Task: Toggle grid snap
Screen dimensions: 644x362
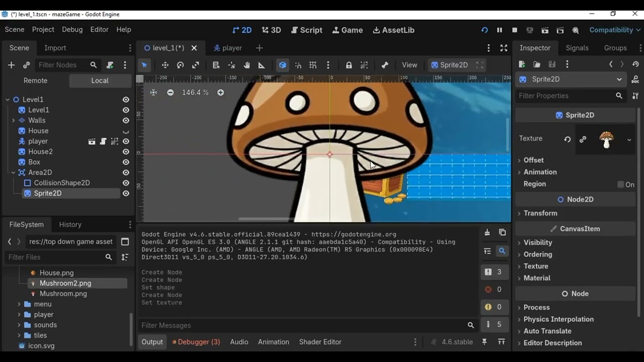Action: click(x=313, y=65)
